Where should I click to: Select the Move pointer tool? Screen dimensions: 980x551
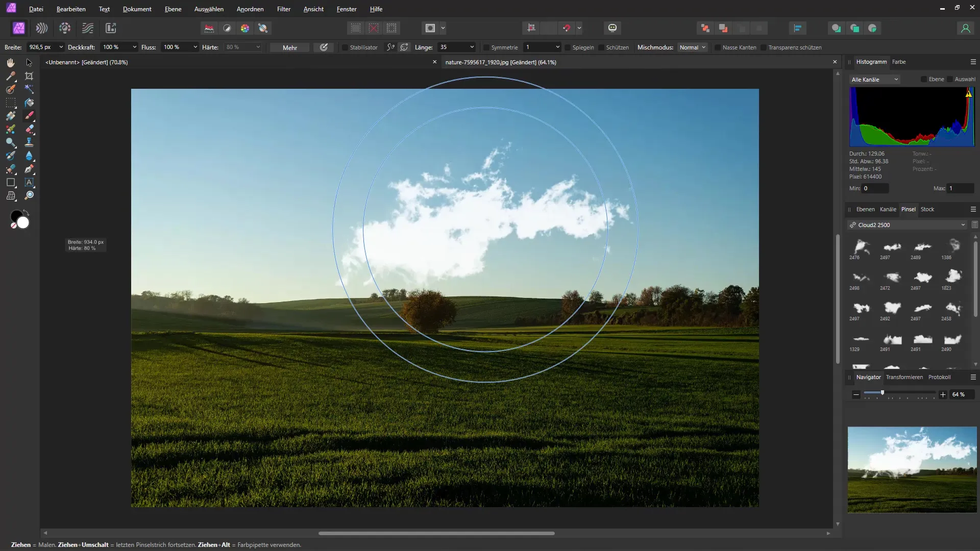29,62
